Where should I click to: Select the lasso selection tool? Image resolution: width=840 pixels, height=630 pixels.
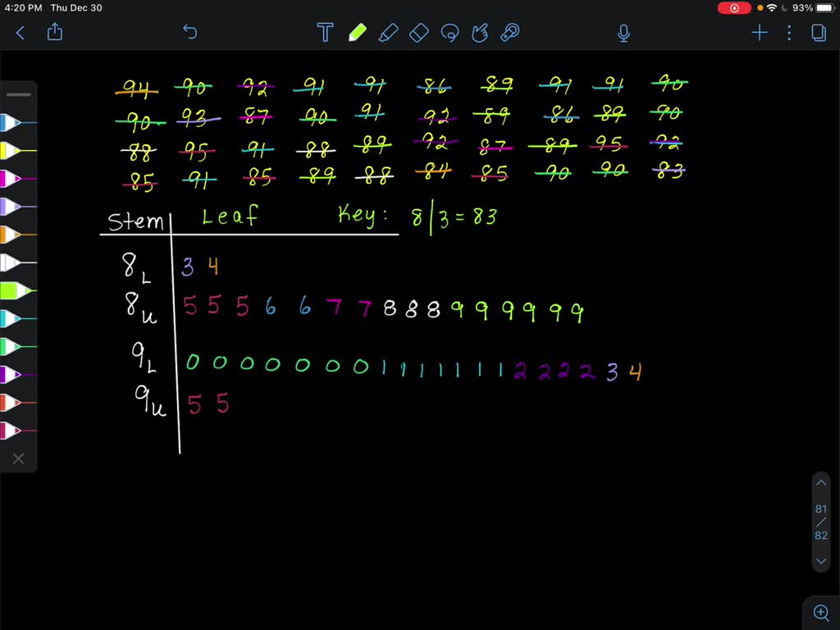coord(450,33)
